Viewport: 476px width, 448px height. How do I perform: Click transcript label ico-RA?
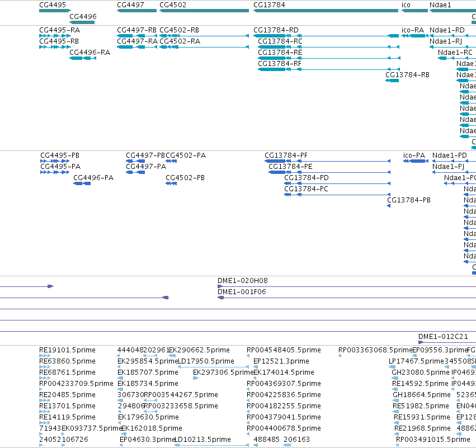[413, 30]
